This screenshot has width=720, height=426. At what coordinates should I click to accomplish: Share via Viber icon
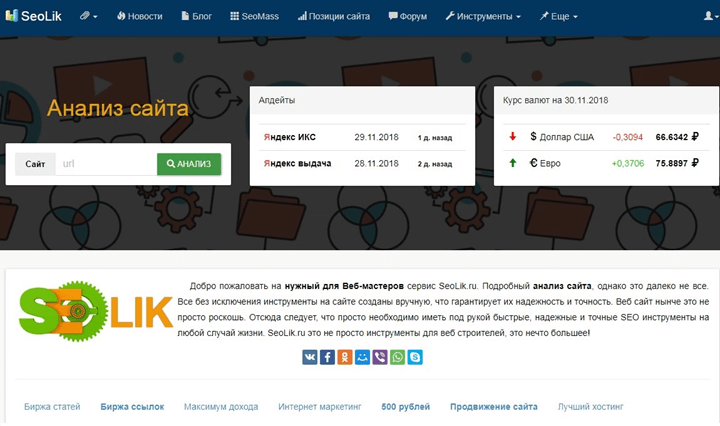(x=380, y=357)
